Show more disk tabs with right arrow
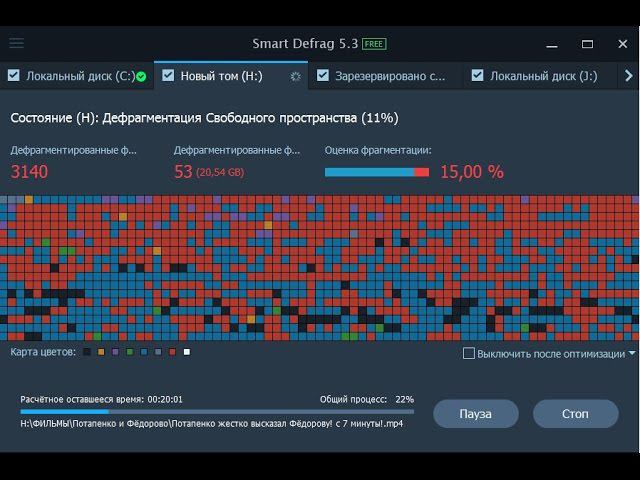Screen dimensions: 640x480 point(629,76)
